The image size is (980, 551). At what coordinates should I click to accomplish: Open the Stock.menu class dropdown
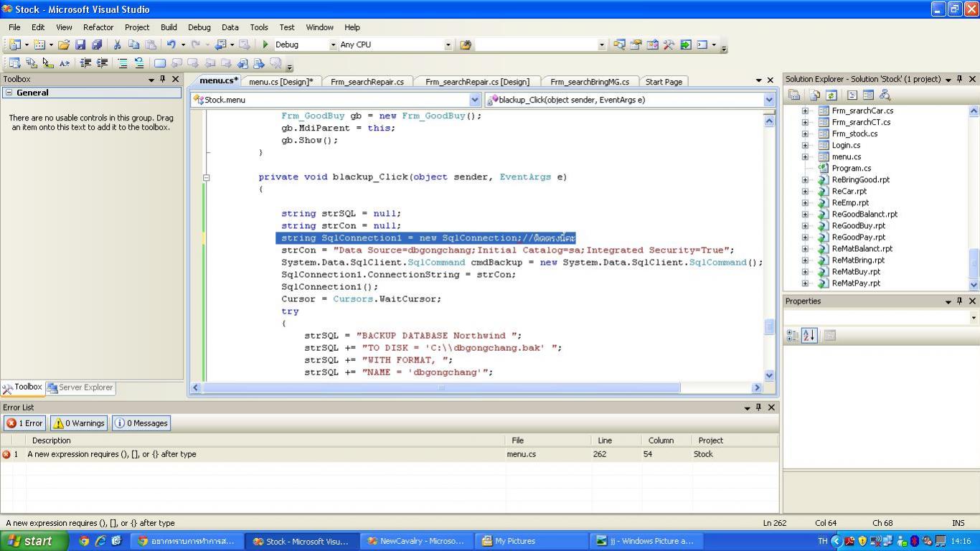pyautogui.click(x=474, y=100)
